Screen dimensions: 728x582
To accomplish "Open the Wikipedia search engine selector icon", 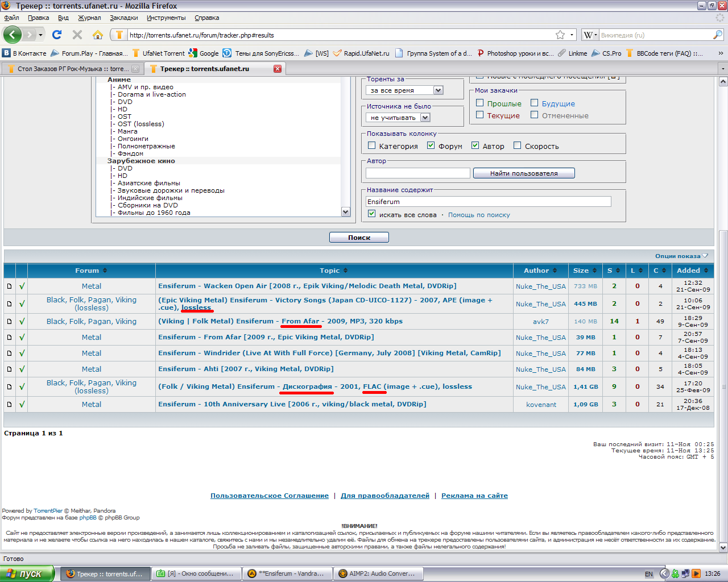I will tap(590, 35).
